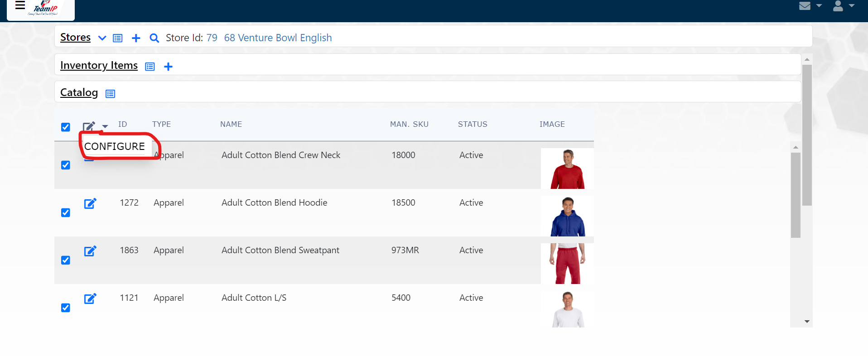Toggle the select-all checkbox in header
The image size is (868, 356).
pyautogui.click(x=66, y=127)
